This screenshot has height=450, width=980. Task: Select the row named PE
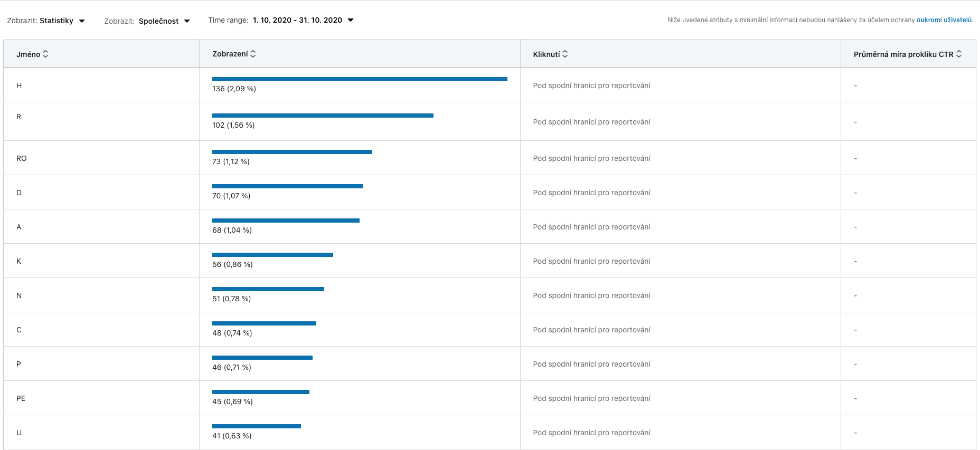pos(21,398)
